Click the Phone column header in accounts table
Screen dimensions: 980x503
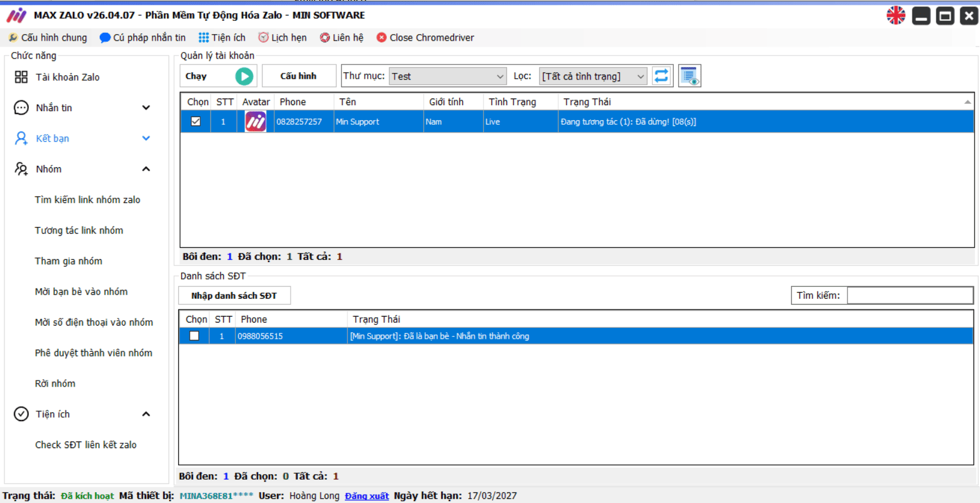click(x=304, y=102)
